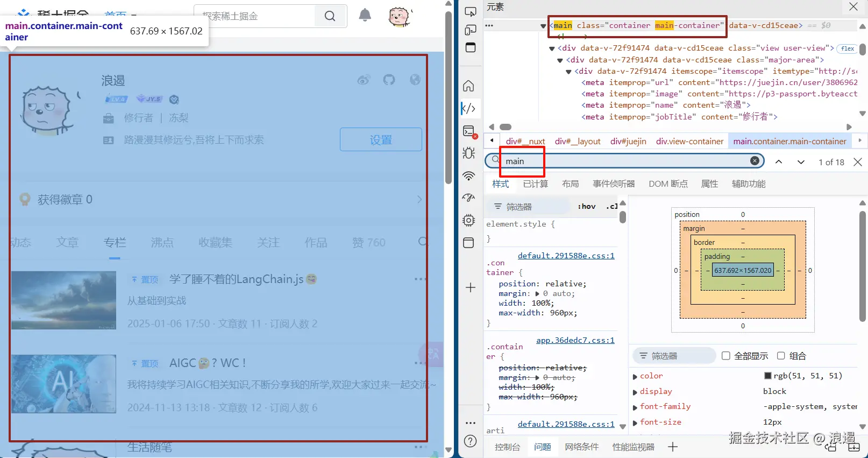Switch to the 事件侦听器 tab
This screenshot has width=868, height=458.
[614, 184]
